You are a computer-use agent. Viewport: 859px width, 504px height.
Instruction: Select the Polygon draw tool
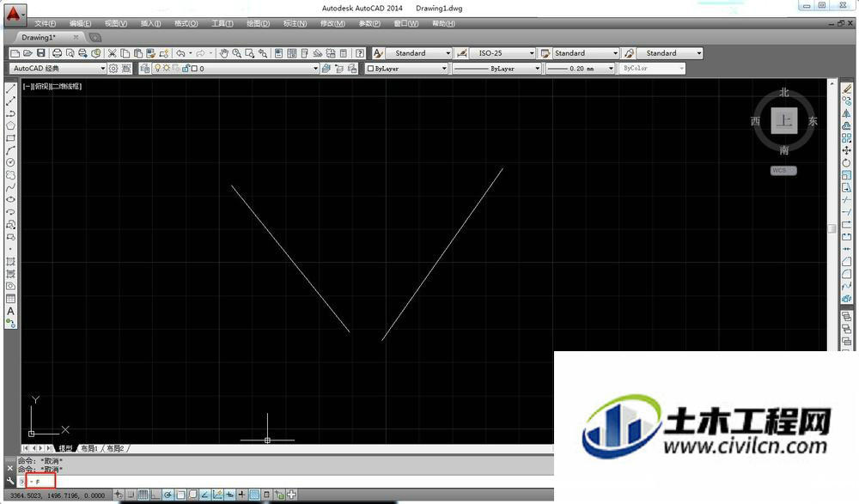click(10, 125)
